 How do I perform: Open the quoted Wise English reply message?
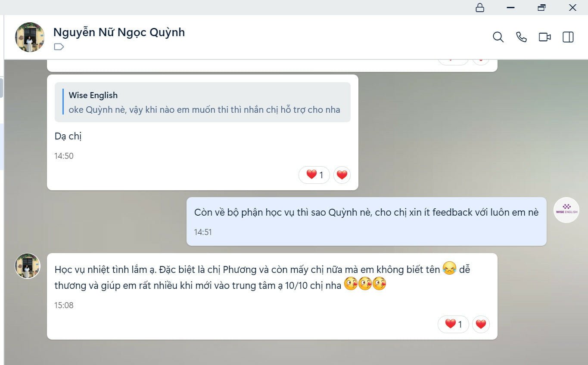202,102
